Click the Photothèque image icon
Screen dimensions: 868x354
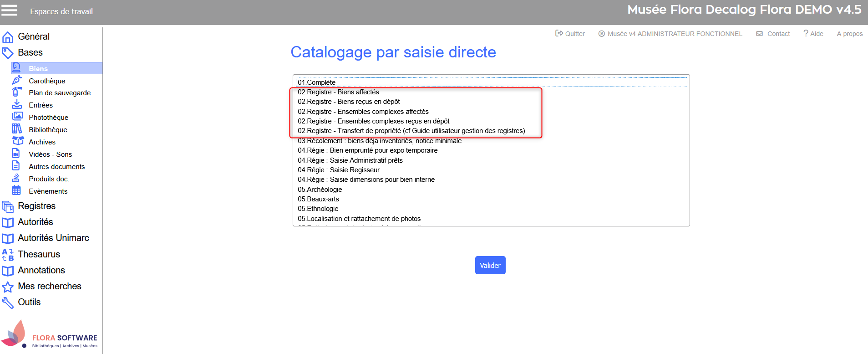(17, 117)
